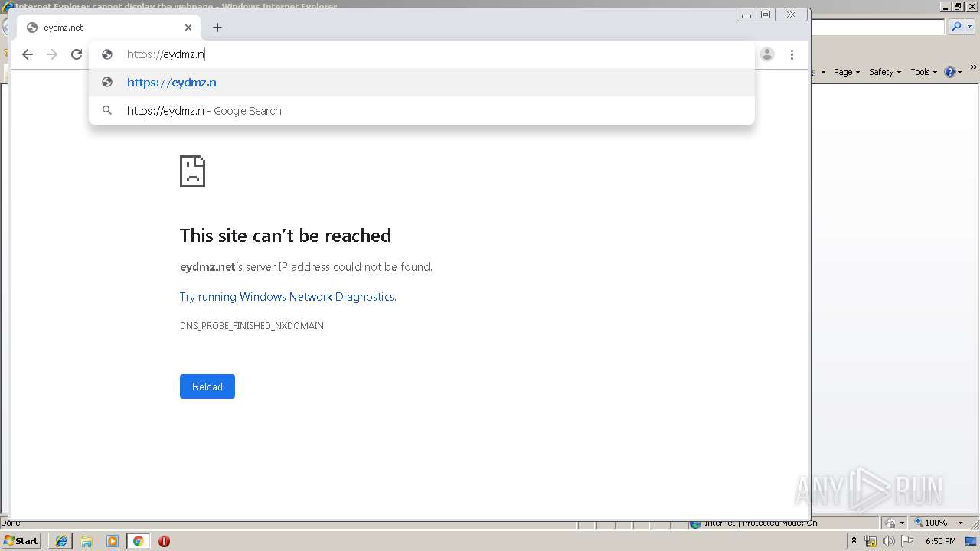Close the eydmz.net tab
This screenshot has width=980, height=551.
pyautogui.click(x=188, y=28)
